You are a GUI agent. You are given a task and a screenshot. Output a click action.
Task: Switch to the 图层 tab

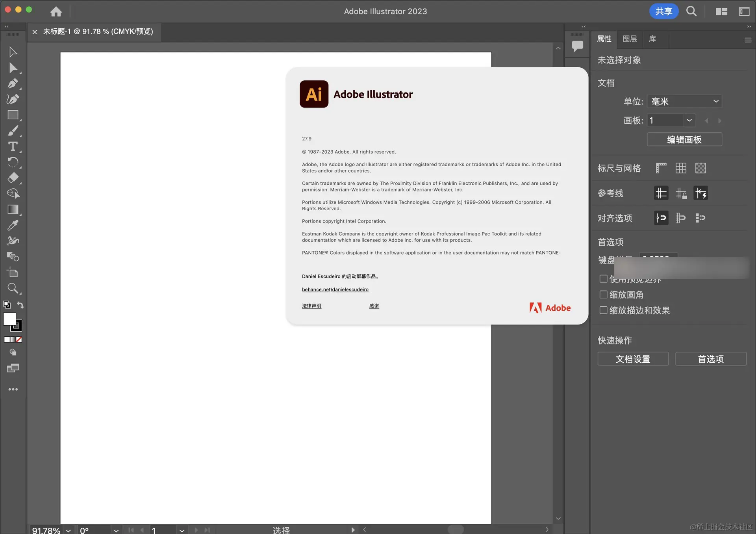(x=630, y=39)
